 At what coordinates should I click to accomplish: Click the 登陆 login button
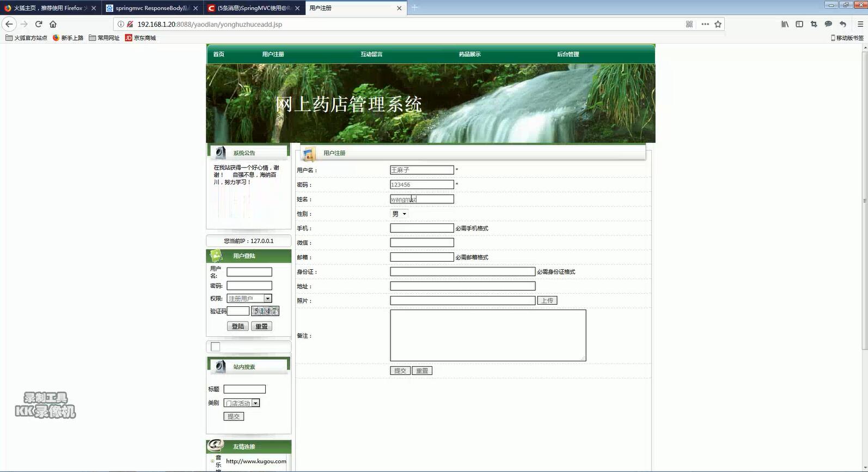tap(238, 326)
